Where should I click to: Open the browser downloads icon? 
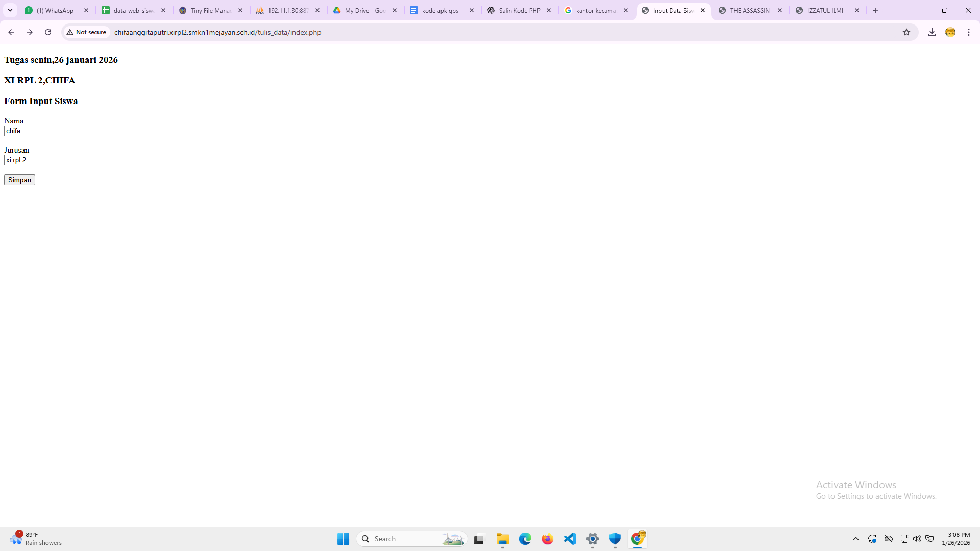tap(932, 32)
